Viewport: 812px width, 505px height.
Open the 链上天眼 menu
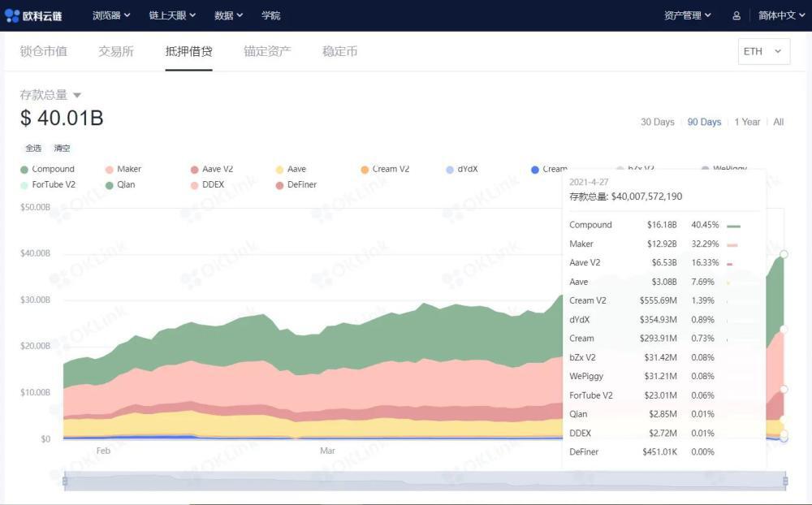click(170, 15)
